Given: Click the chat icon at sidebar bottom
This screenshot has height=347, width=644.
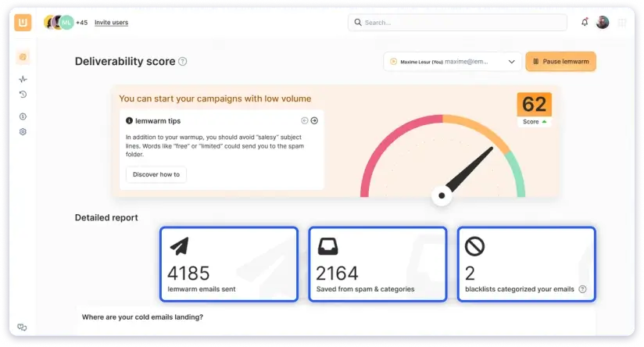Looking at the screenshot, I should coord(23,327).
